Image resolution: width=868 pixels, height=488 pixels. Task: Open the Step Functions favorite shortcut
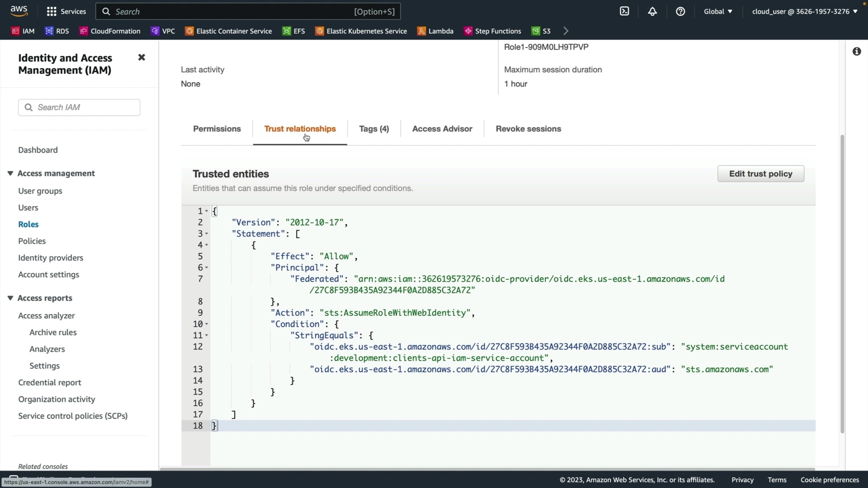[x=493, y=31]
